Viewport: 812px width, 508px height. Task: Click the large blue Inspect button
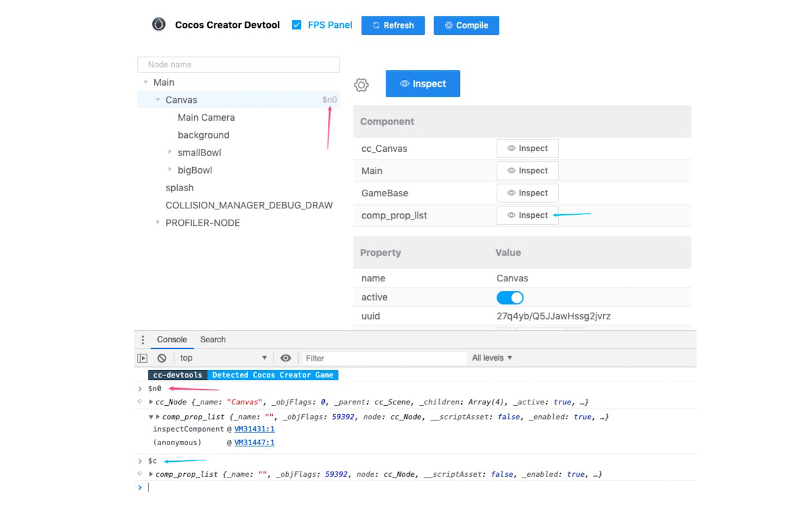422,84
